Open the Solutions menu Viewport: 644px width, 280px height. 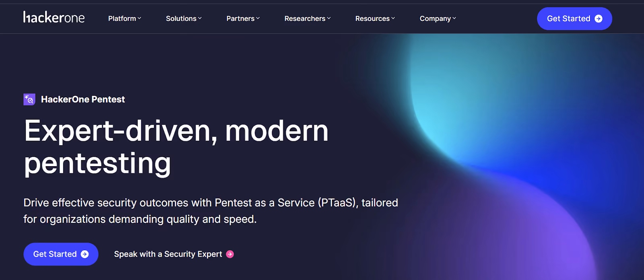point(184,19)
